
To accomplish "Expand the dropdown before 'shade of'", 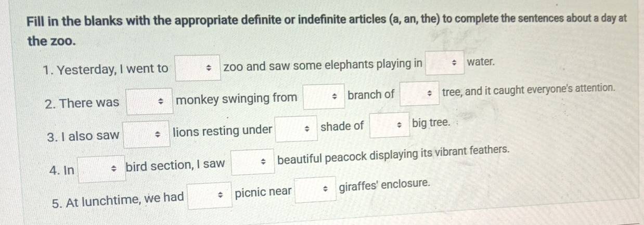I will coord(296,129).
